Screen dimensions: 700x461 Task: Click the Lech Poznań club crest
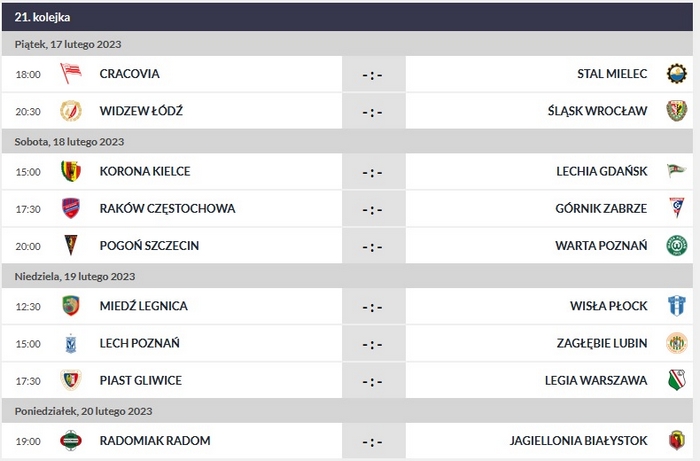(x=70, y=344)
